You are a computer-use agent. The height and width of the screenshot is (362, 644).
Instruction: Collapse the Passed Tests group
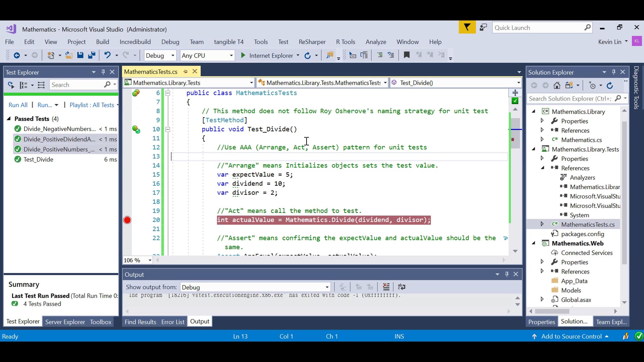click(x=9, y=119)
